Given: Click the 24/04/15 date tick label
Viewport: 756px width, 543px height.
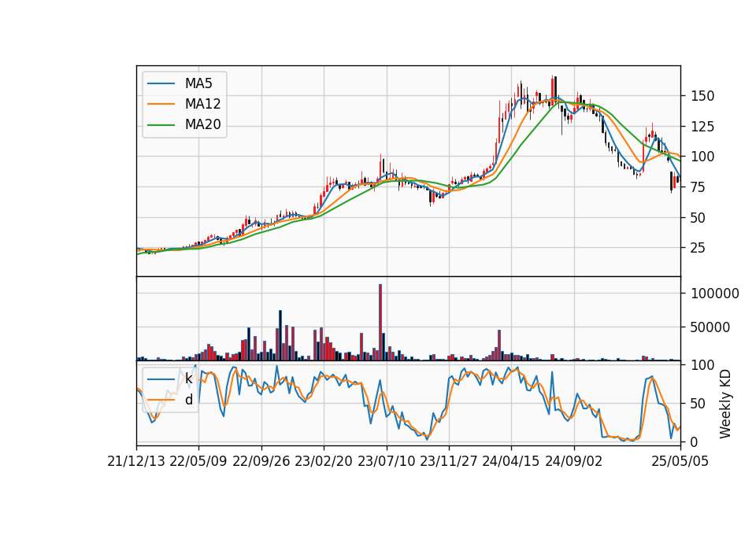Looking at the screenshot, I should (x=511, y=461).
